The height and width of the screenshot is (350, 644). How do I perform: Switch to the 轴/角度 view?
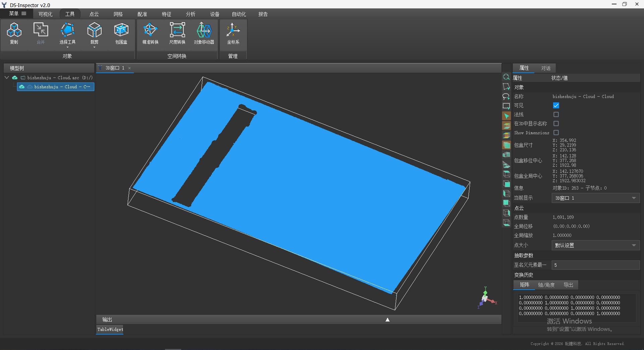(x=546, y=285)
